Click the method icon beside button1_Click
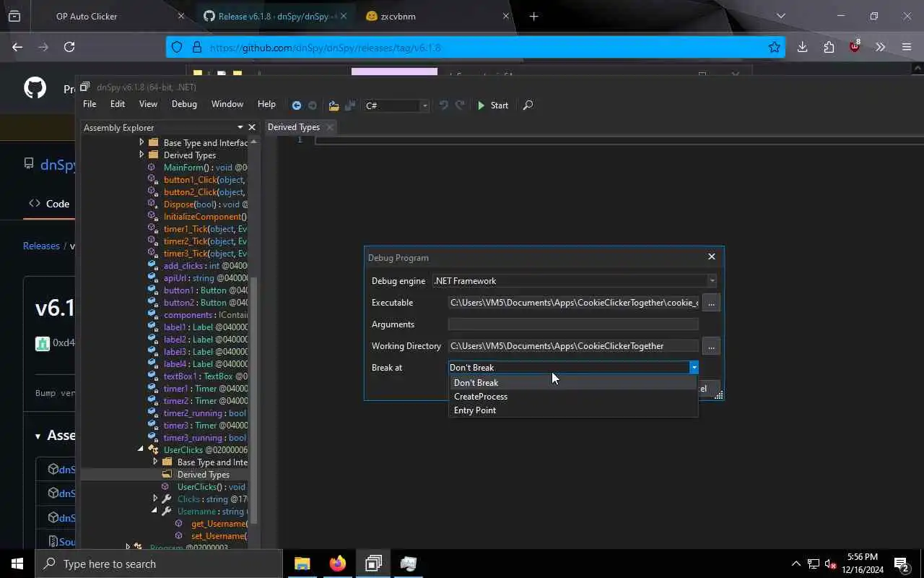 152,179
